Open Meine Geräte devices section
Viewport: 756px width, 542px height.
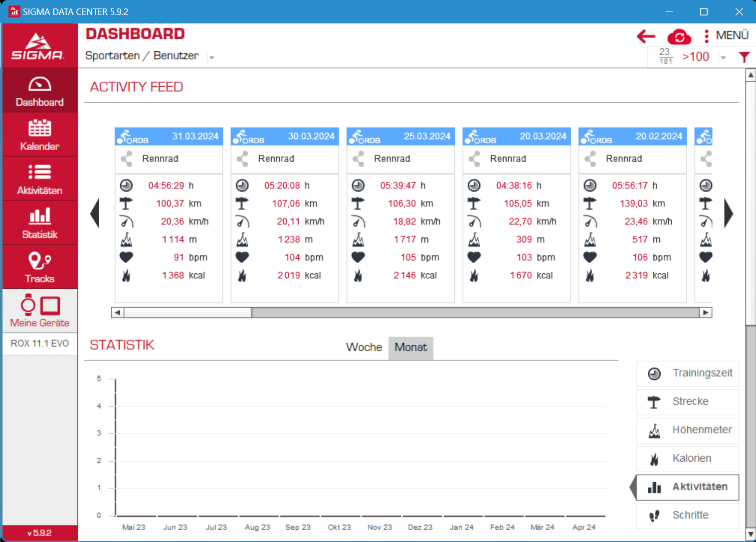[40, 311]
